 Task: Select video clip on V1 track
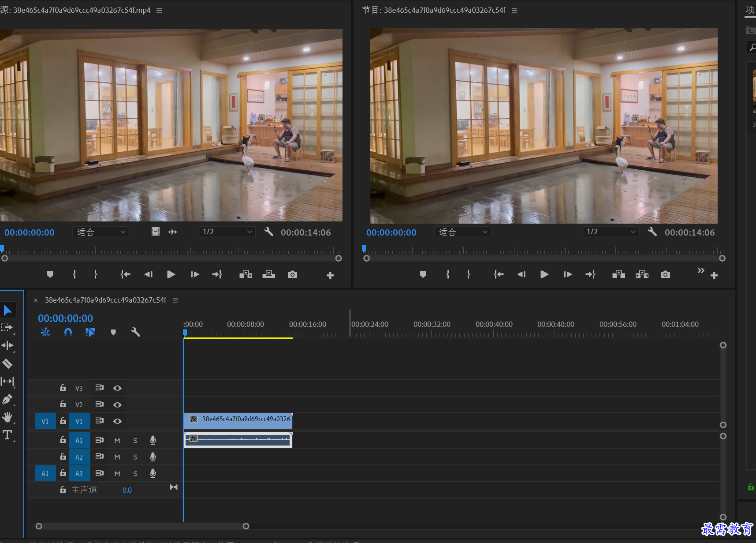point(238,421)
